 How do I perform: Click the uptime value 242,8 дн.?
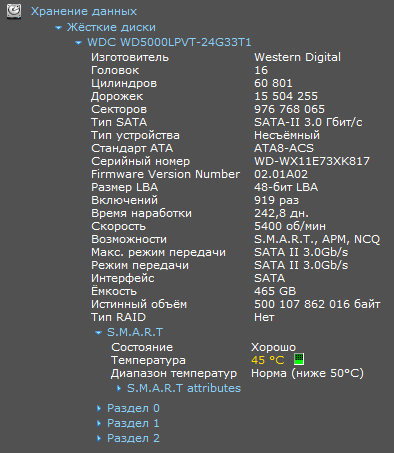281,213
